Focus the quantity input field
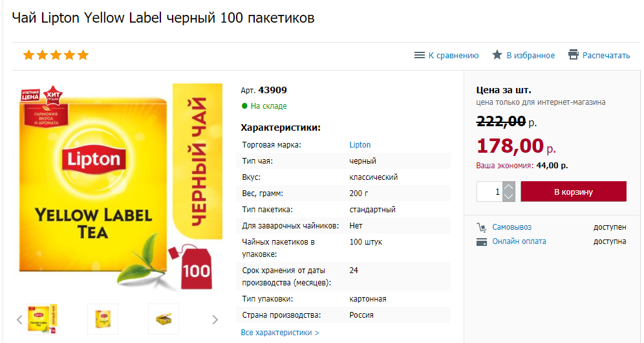 tap(489, 192)
